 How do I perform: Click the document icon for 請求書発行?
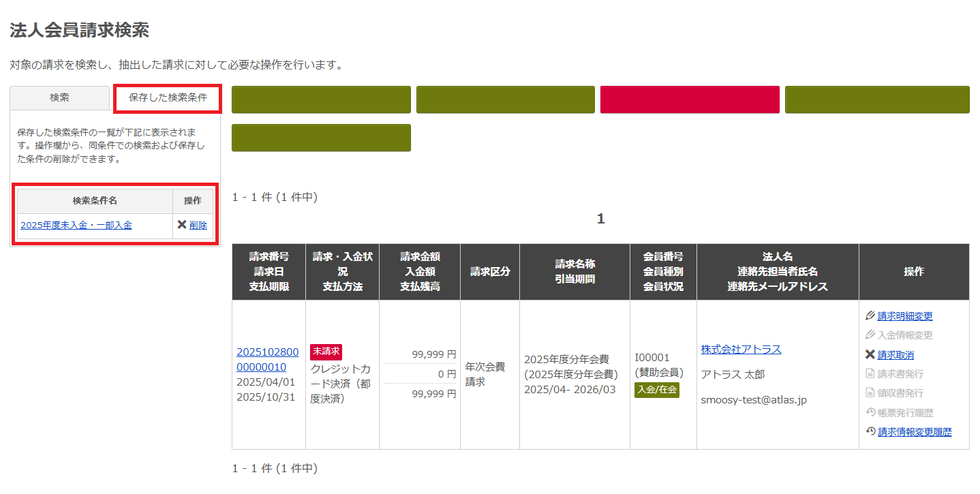[870, 374]
